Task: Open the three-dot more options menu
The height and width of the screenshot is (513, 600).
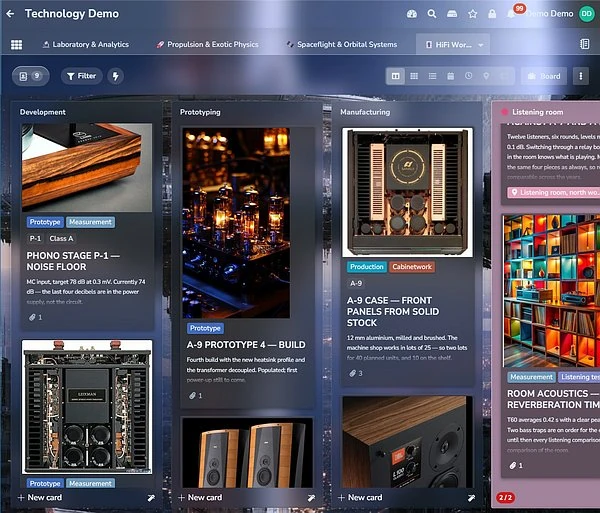Action: 580,76
